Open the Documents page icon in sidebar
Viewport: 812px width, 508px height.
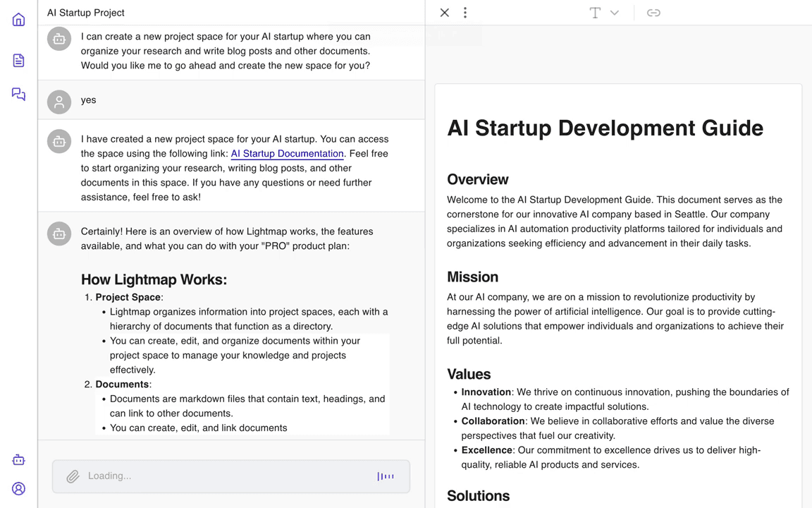coord(19,61)
